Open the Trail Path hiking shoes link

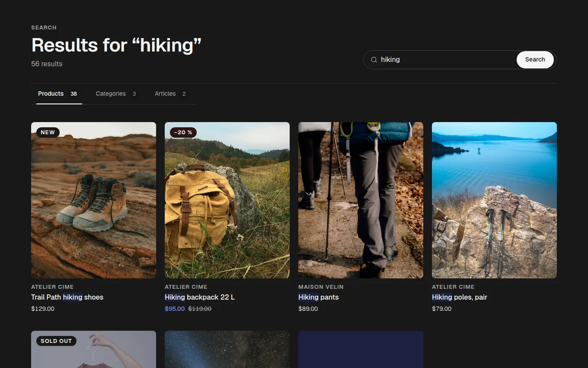(67, 297)
